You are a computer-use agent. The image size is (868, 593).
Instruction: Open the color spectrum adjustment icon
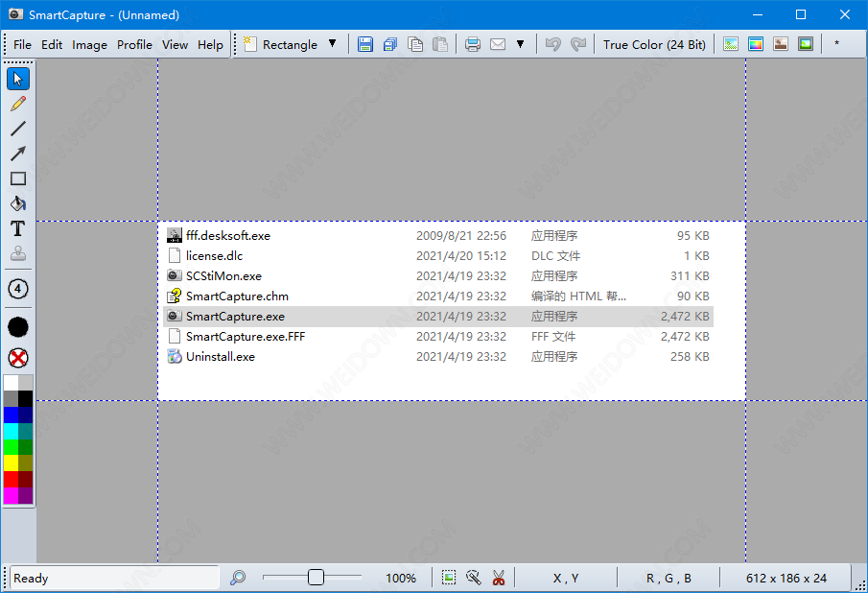pos(756,44)
